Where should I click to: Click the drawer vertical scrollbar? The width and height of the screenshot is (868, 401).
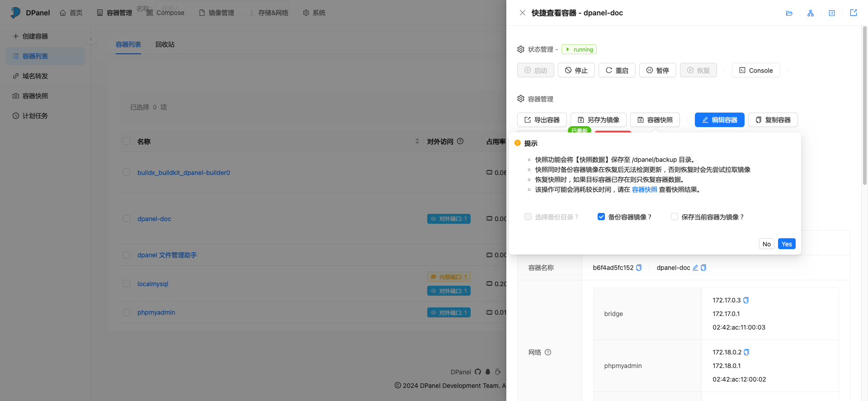pos(864,106)
